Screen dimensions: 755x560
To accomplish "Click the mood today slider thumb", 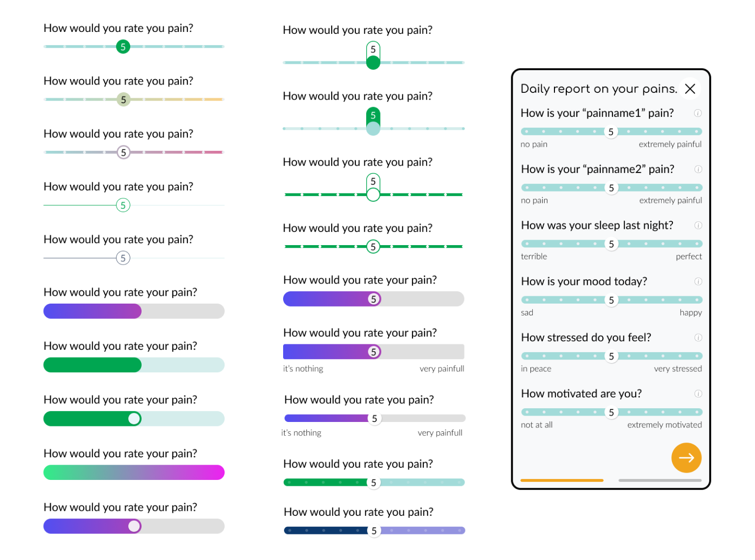I will [x=611, y=300].
